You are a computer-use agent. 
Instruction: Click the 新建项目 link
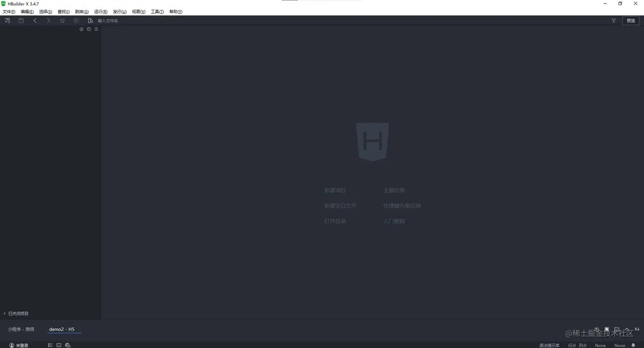[335, 190]
